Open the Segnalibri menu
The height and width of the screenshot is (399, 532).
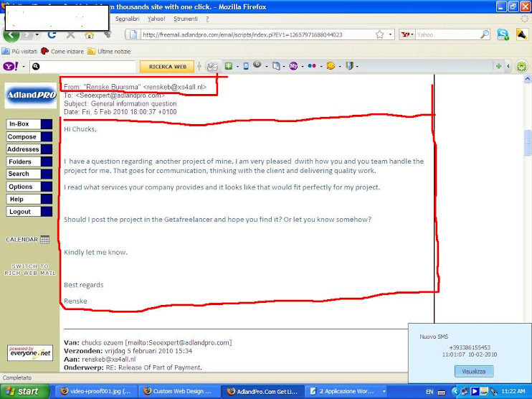127,19
